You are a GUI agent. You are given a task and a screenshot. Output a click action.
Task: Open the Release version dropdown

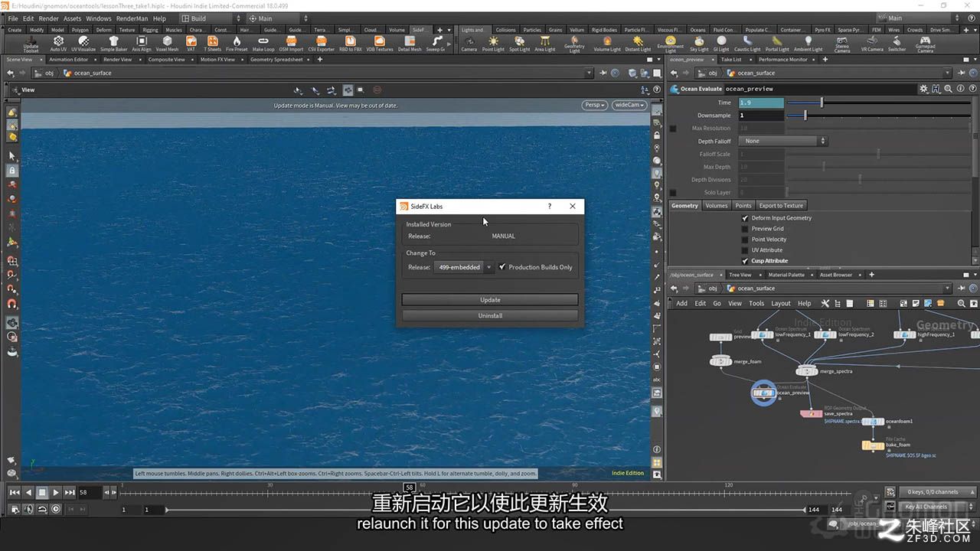click(464, 267)
